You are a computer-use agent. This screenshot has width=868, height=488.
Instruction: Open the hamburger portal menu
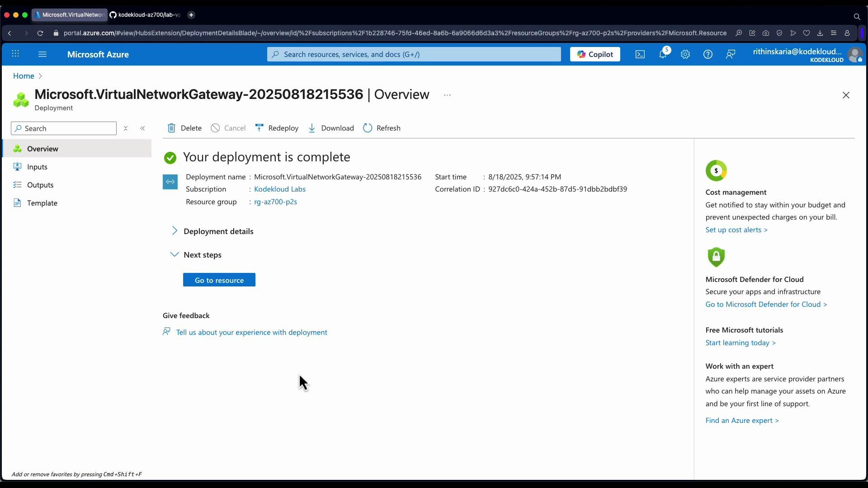[x=42, y=54]
